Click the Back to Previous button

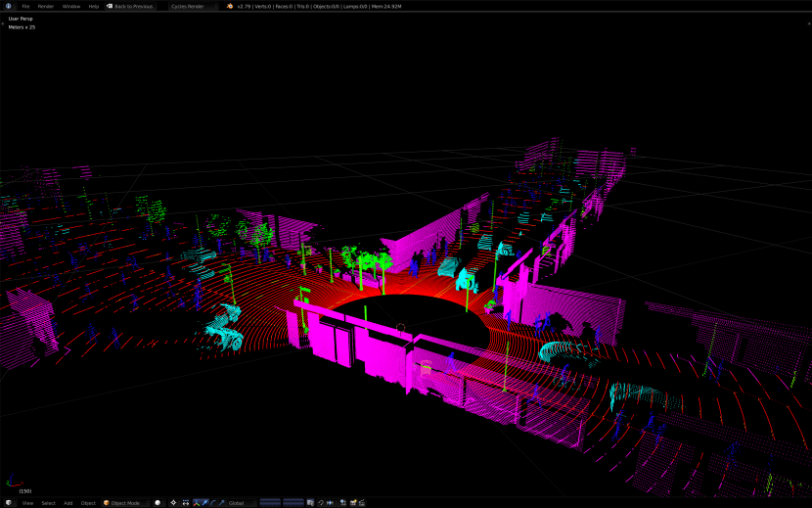[x=130, y=6]
